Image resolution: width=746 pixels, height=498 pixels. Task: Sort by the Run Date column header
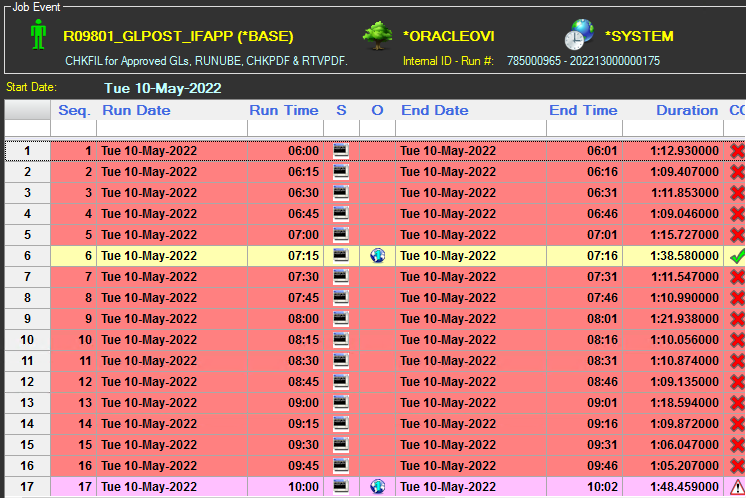tap(136, 110)
